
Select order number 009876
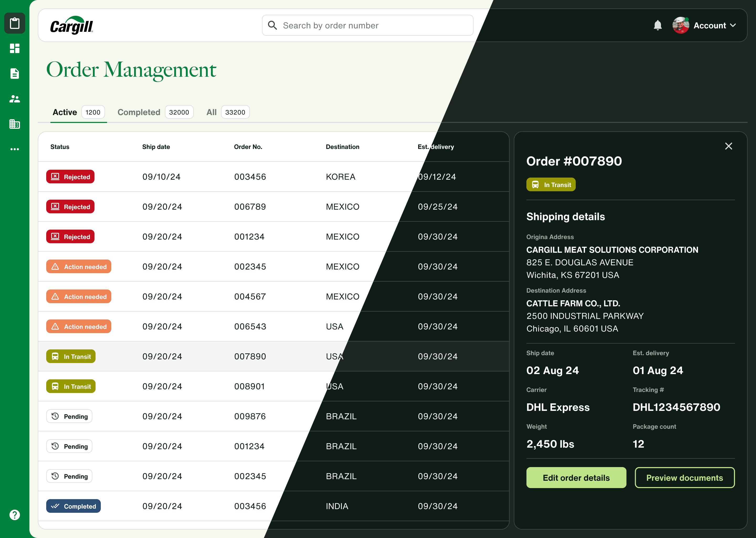[250, 416]
